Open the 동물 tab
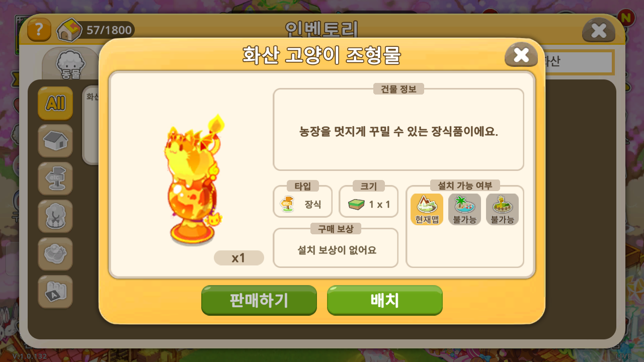The height and width of the screenshot is (362, 644). (x=70, y=64)
